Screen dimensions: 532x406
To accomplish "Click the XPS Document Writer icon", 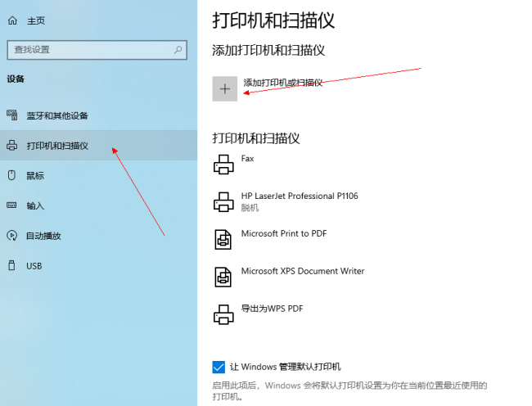I will 223,277.
